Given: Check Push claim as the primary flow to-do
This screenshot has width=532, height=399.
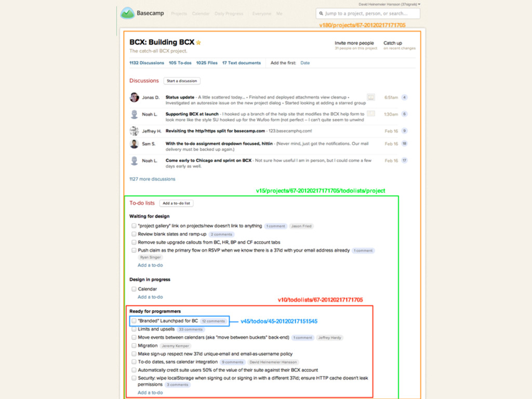Looking at the screenshot, I should [134, 250].
